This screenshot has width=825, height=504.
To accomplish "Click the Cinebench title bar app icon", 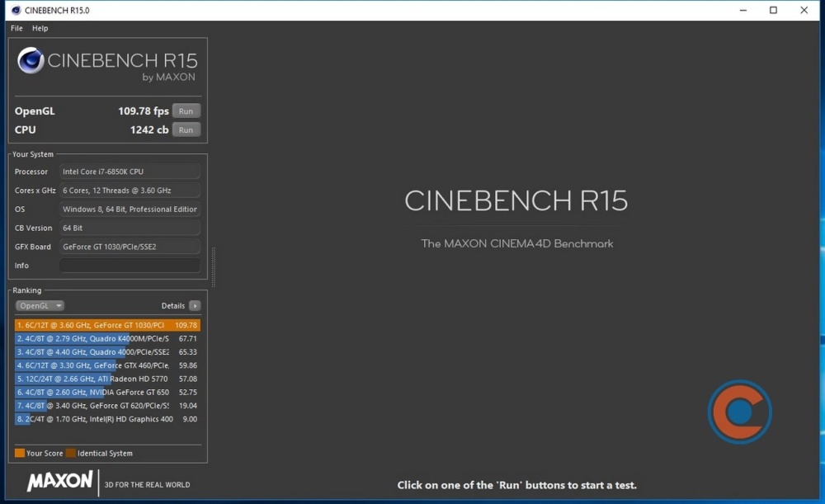I will pos(16,10).
